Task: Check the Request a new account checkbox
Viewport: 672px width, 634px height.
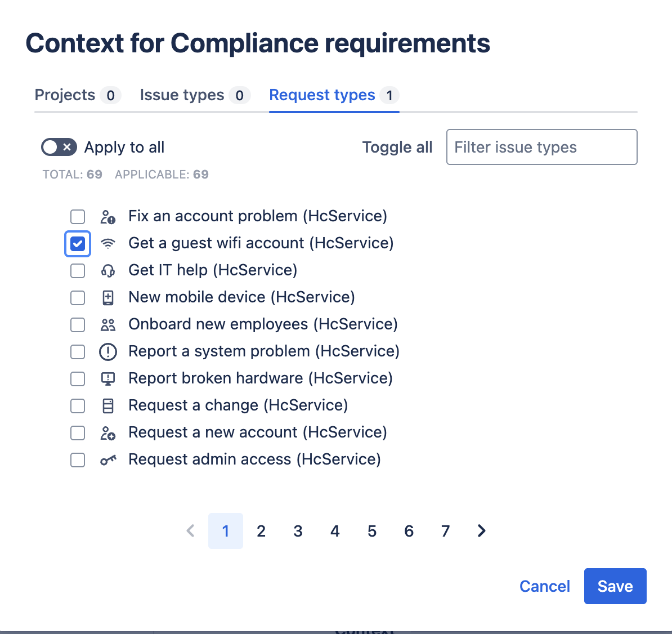Action: pos(78,433)
